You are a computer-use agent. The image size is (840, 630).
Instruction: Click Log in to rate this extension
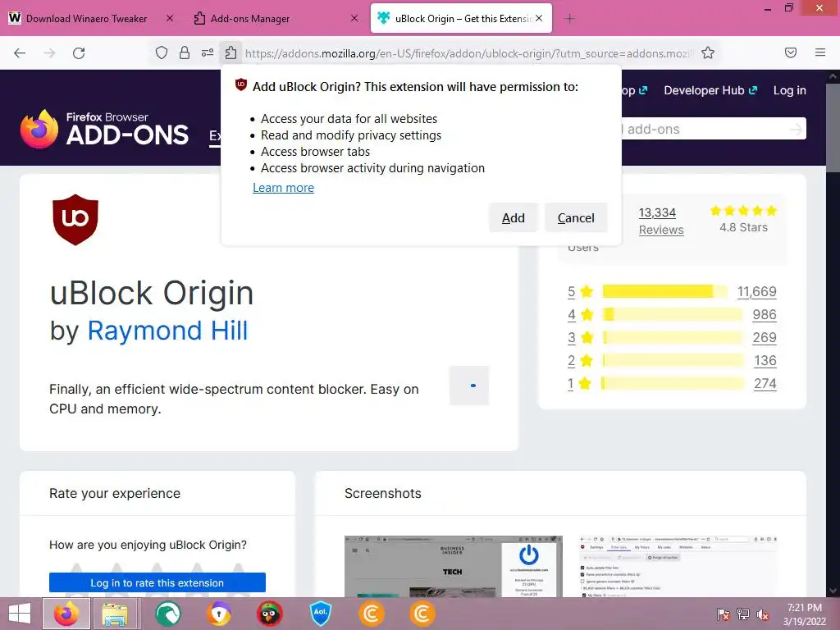(x=157, y=582)
